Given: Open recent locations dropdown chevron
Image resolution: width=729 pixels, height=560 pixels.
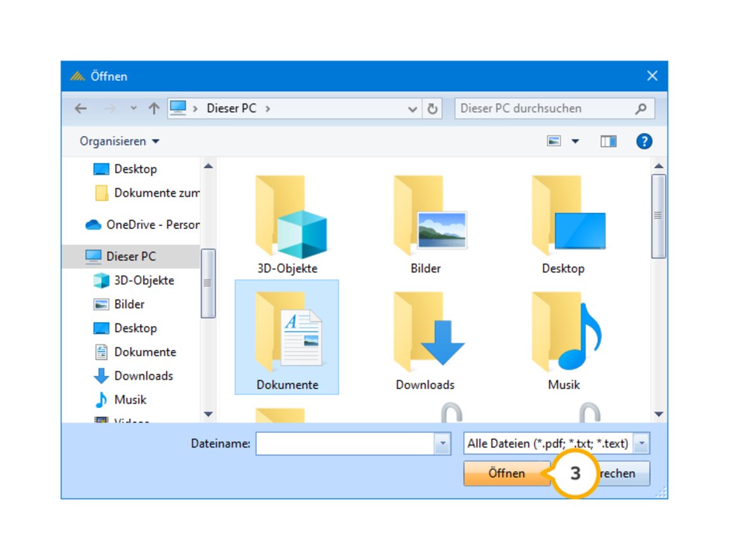Looking at the screenshot, I should (x=134, y=108).
